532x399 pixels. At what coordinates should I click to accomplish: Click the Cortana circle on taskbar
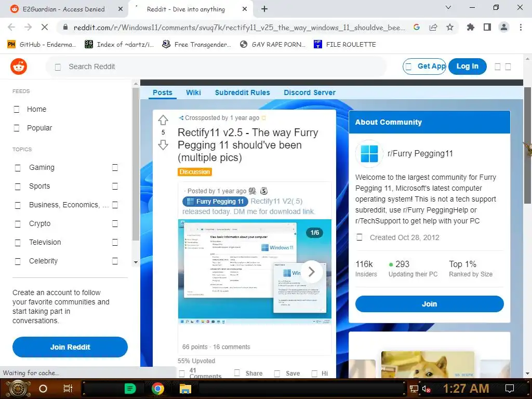click(43, 389)
